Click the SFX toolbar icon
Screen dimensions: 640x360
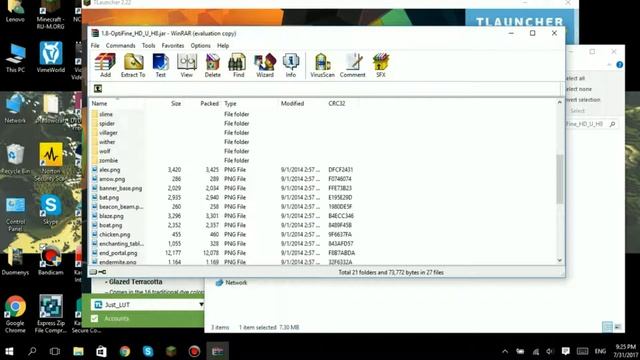[x=380, y=65]
